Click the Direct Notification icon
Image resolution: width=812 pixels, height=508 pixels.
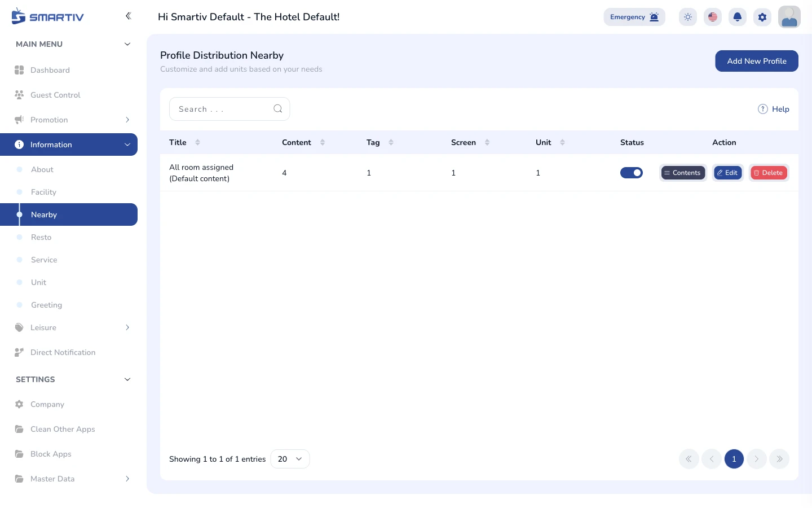point(19,352)
